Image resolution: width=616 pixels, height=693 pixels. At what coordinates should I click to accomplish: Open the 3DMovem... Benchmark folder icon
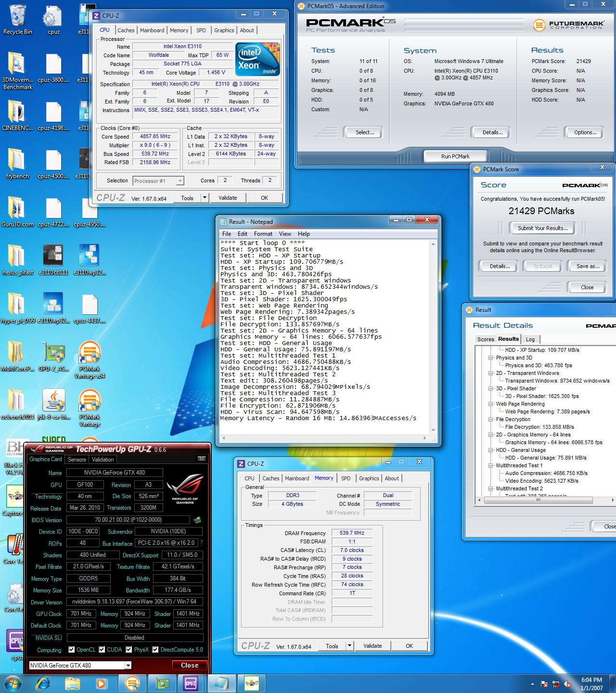tap(17, 70)
